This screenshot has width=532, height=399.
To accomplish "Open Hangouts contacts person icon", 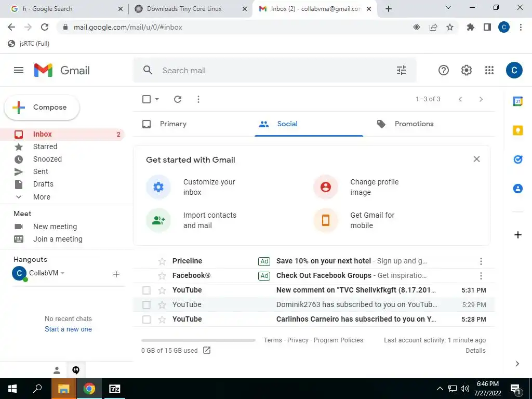I will (x=57, y=370).
